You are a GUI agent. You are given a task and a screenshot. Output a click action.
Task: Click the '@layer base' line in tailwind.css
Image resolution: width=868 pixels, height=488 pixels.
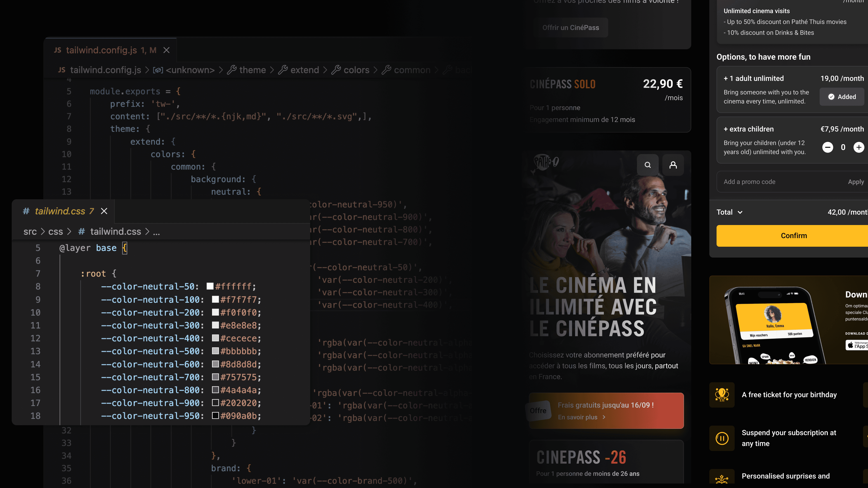tap(93, 248)
